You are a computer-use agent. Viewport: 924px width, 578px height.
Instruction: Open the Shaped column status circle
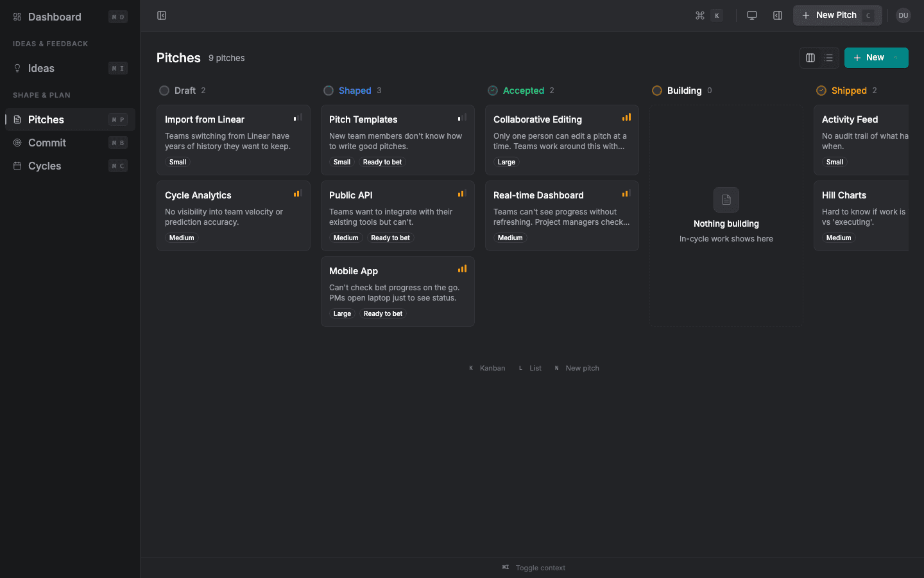(329, 91)
